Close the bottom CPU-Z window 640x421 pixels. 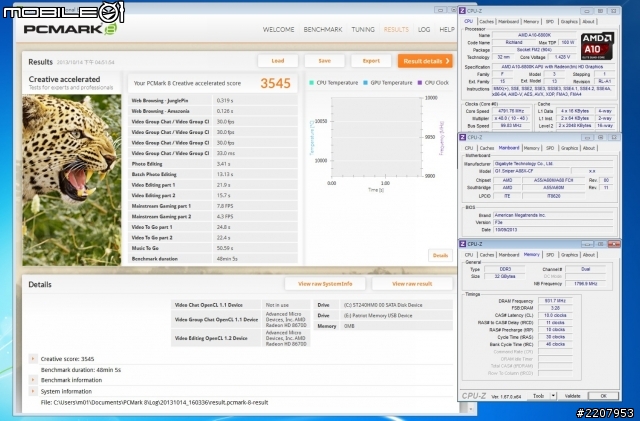[614, 244]
